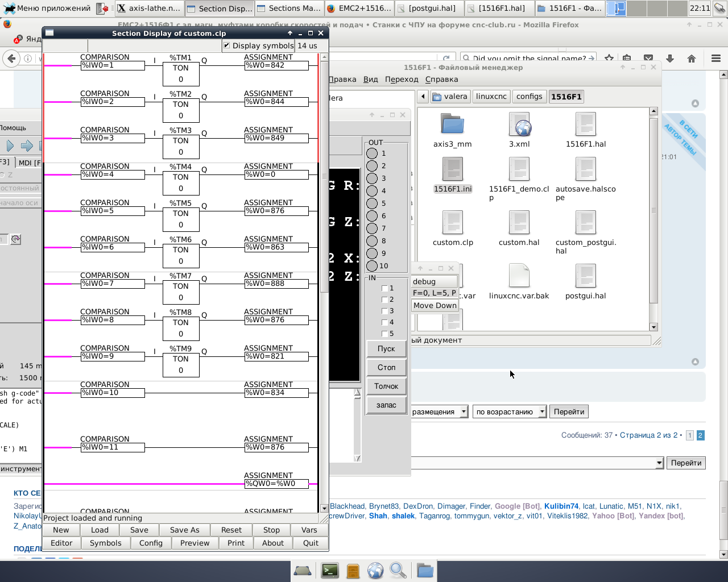Click the Kulibin74 user link
728x582 pixels.
561,506
